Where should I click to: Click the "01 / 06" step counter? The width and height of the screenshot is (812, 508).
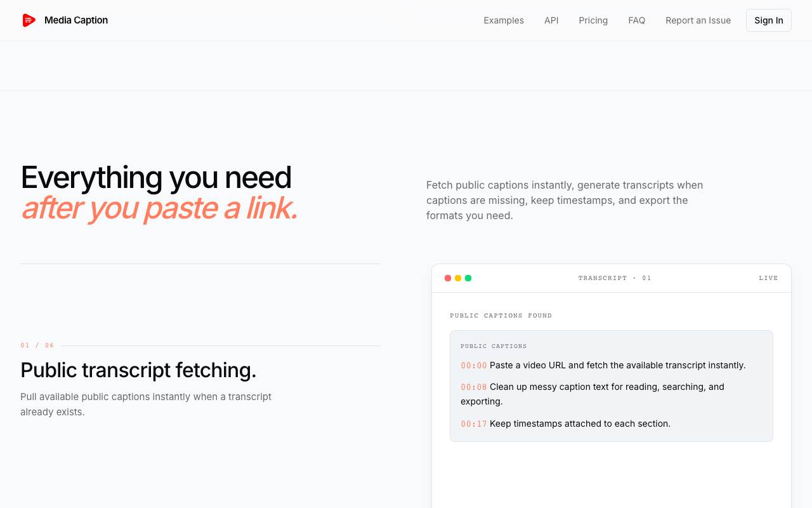[37, 345]
